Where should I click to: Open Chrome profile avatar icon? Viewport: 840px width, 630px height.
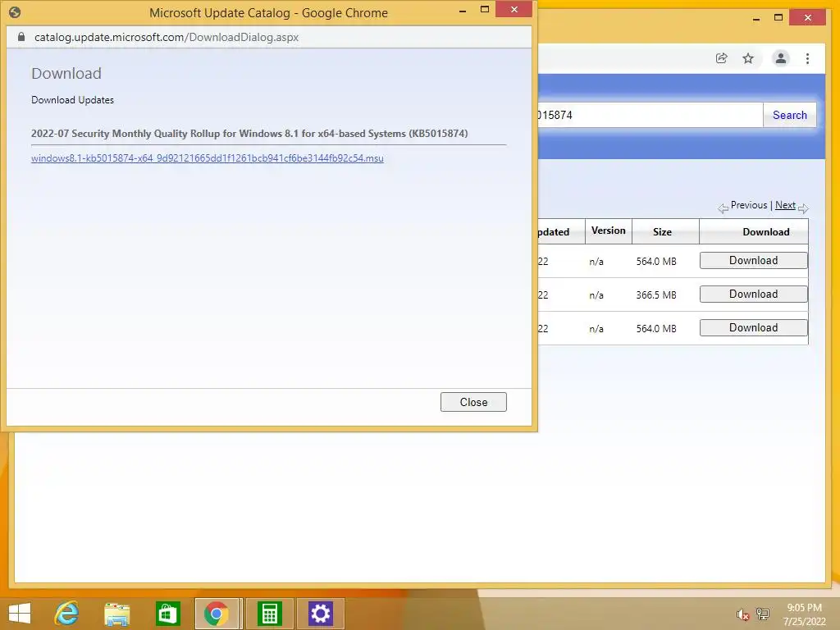[x=781, y=58]
